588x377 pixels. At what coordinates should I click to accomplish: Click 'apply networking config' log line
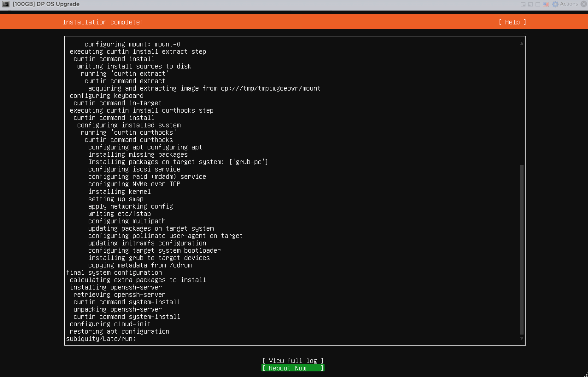pos(130,206)
